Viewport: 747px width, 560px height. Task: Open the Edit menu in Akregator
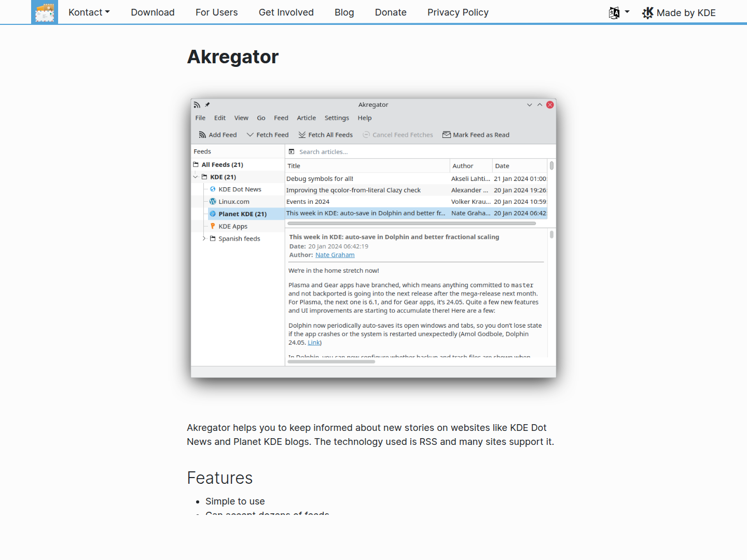pyautogui.click(x=220, y=118)
